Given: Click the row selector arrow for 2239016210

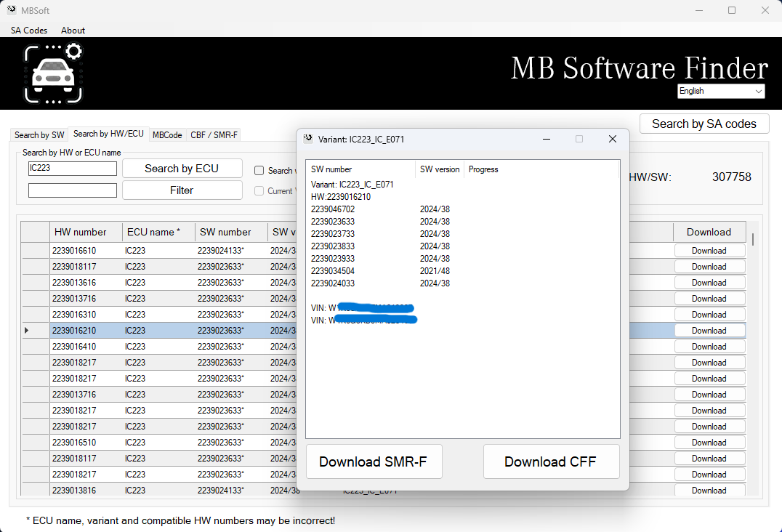Looking at the screenshot, I should click(x=27, y=331).
